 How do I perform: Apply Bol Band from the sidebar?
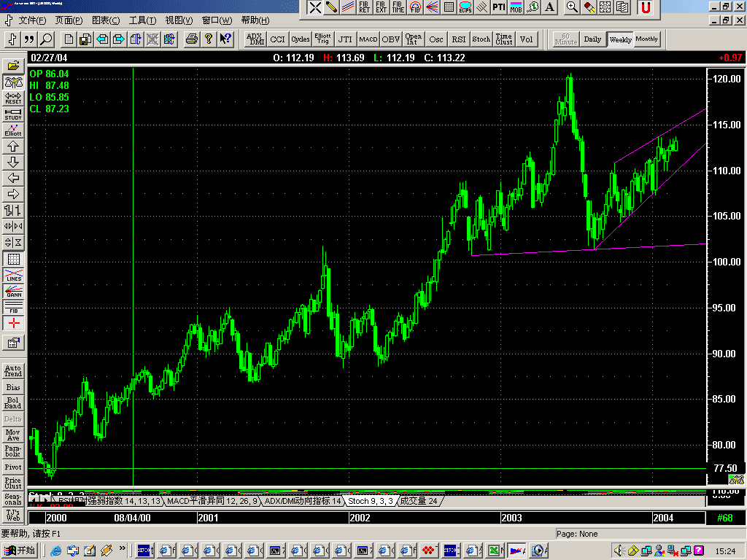coord(13,402)
